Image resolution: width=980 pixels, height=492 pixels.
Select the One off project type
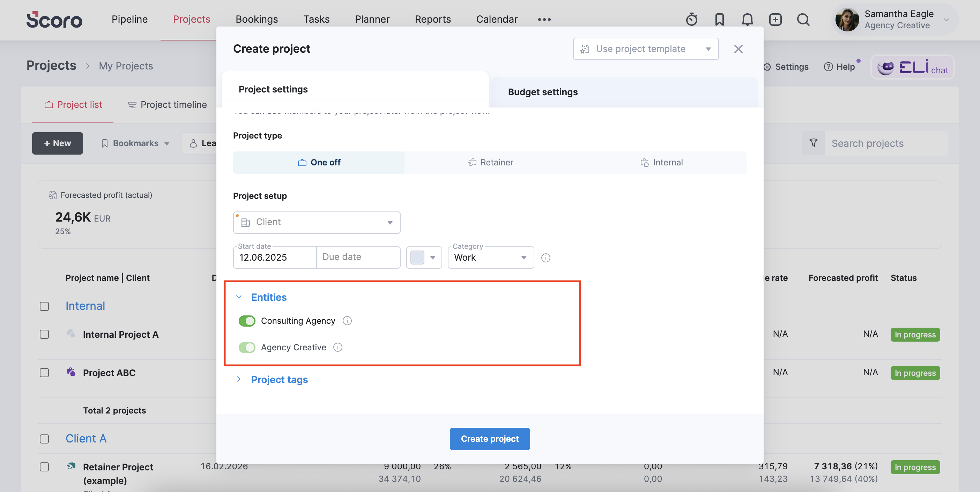(319, 162)
